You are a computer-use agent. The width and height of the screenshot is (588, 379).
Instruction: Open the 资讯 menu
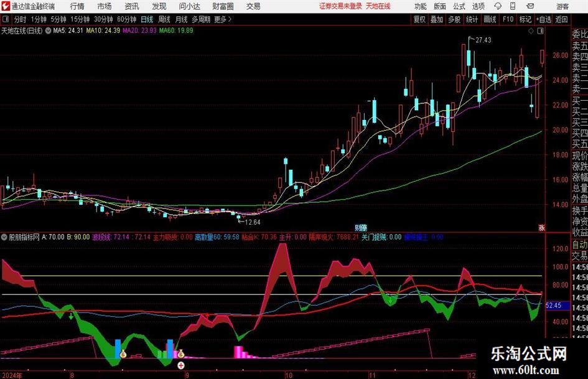(x=132, y=6)
